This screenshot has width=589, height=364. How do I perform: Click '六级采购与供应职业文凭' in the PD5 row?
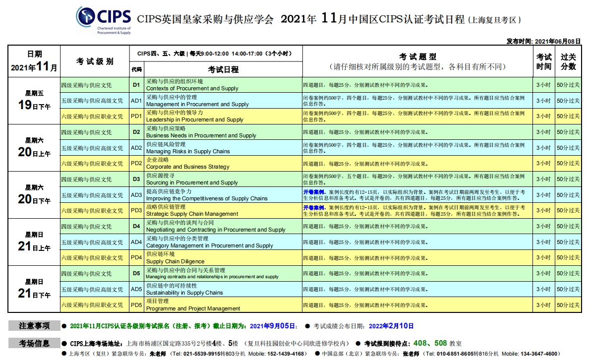pos(92,305)
